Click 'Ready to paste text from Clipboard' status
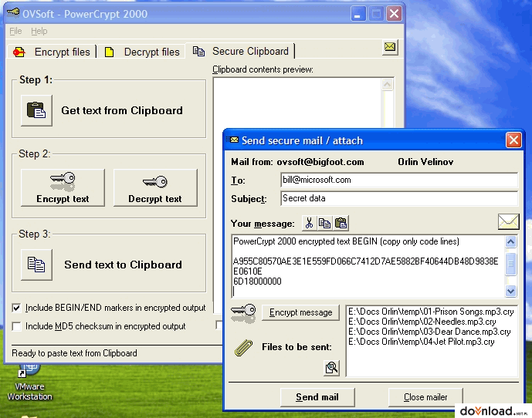532x418 pixels. (x=74, y=353)
